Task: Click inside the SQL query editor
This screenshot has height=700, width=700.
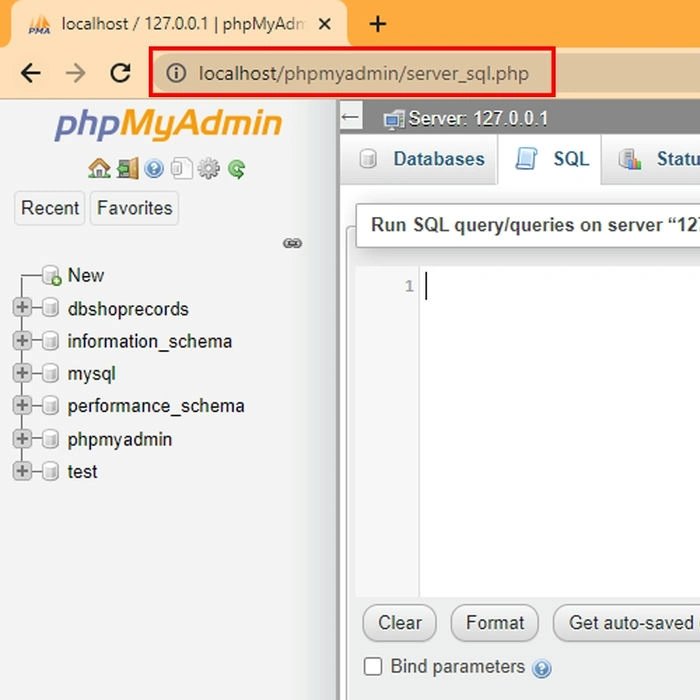Action: [x=559, y=431]
